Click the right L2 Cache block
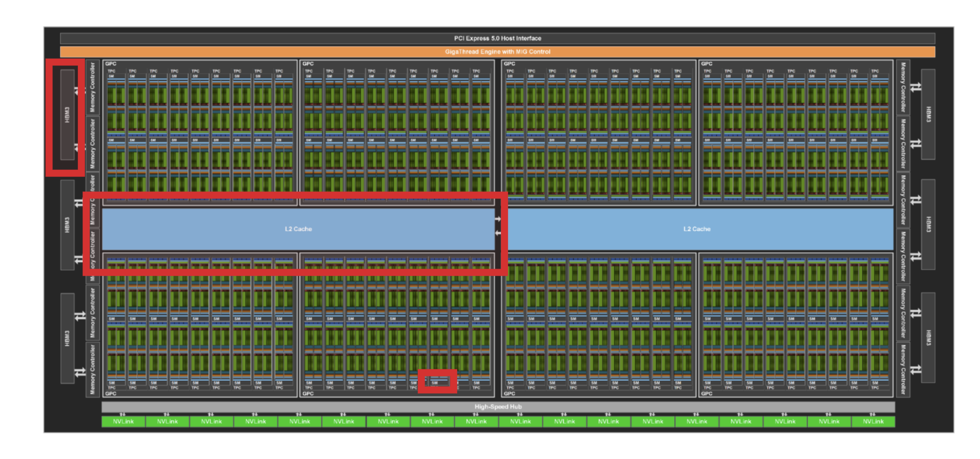 (697, 229)
